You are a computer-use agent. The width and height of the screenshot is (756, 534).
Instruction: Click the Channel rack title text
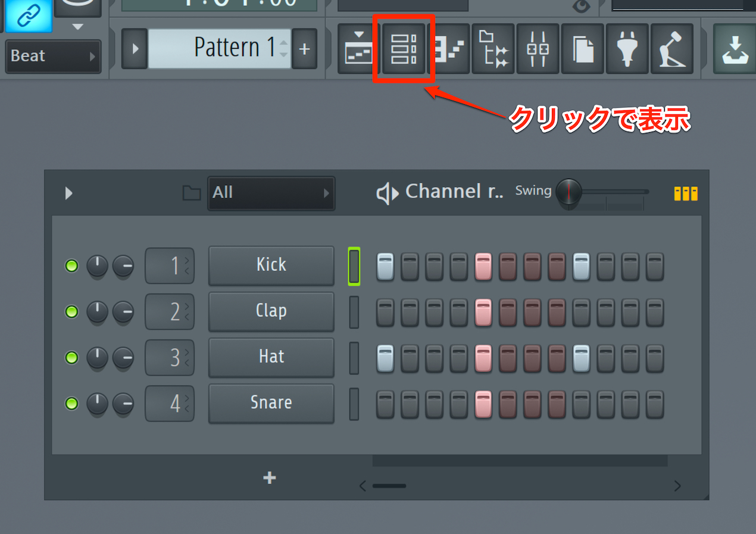454,192
